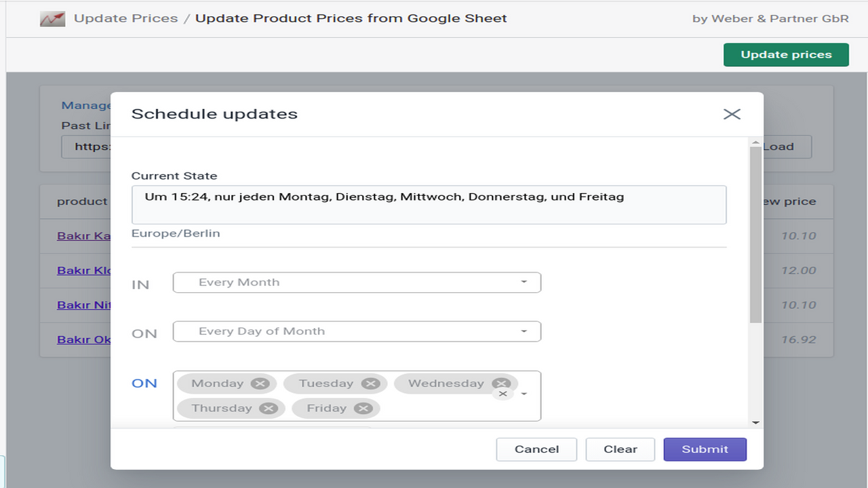Remove Wednesday from selected weekdays

[500, 383]
